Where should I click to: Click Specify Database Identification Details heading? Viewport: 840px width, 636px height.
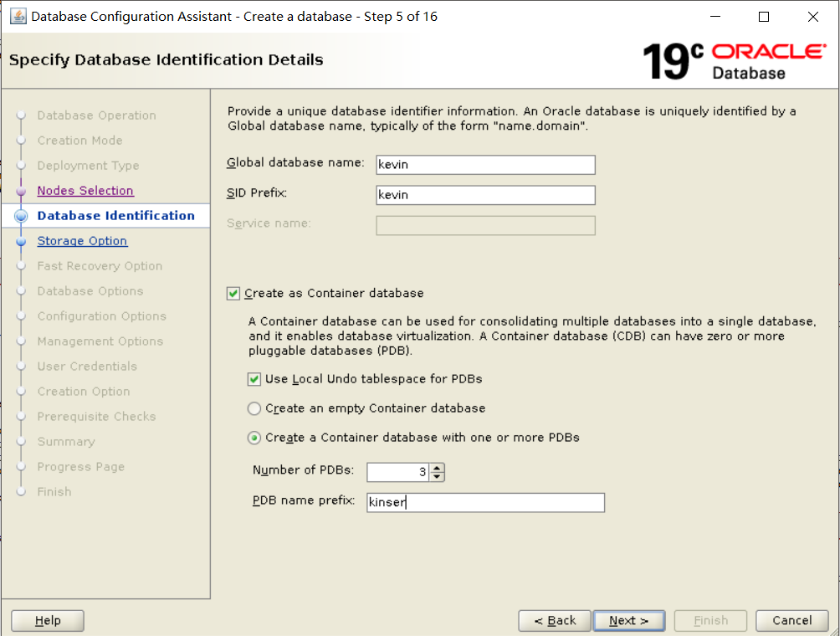[166, 60]
